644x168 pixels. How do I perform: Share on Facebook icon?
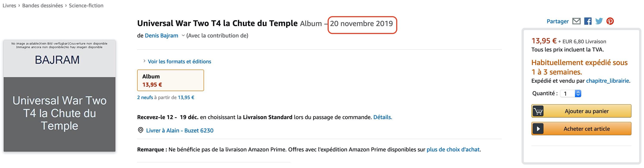point(588,21)
